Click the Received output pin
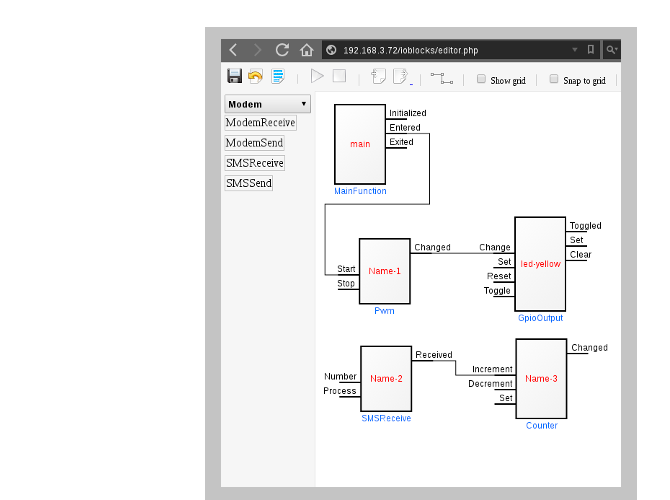Screen dimensions: 670x500 (x=433, y=355)
